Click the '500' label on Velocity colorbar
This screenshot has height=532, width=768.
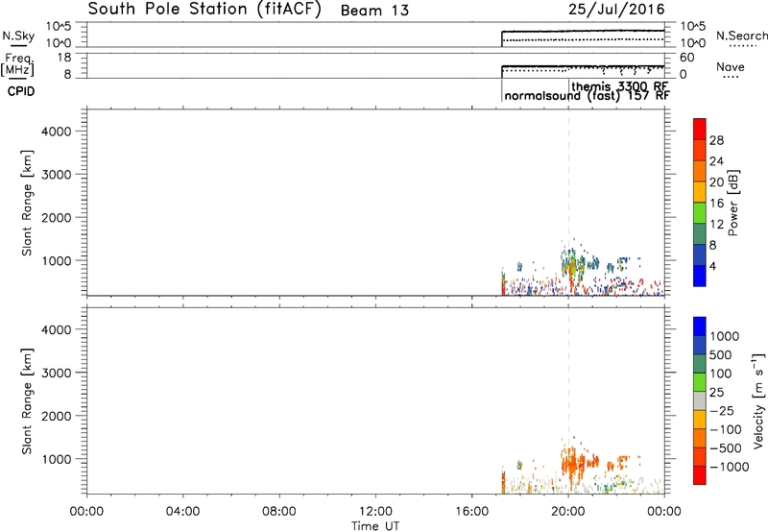tap(721, 354)
